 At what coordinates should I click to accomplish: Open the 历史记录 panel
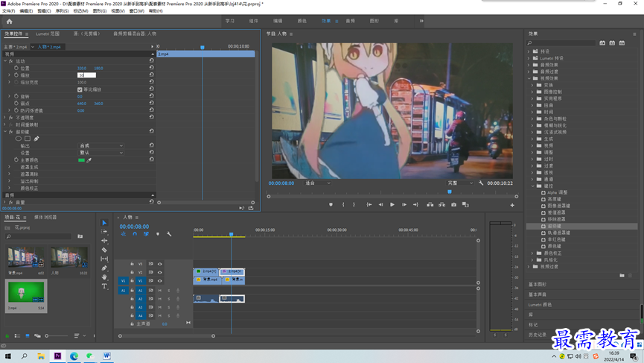click(538, 335)
